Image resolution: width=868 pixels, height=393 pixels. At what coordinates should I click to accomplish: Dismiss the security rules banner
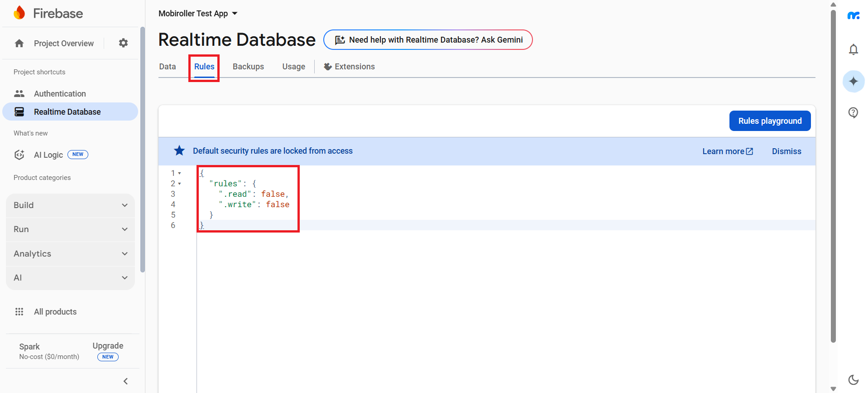click(x=786, y=151)
